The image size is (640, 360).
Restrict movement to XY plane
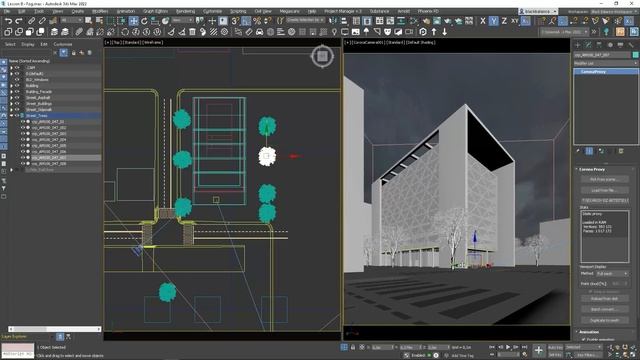tap(515, 21)
